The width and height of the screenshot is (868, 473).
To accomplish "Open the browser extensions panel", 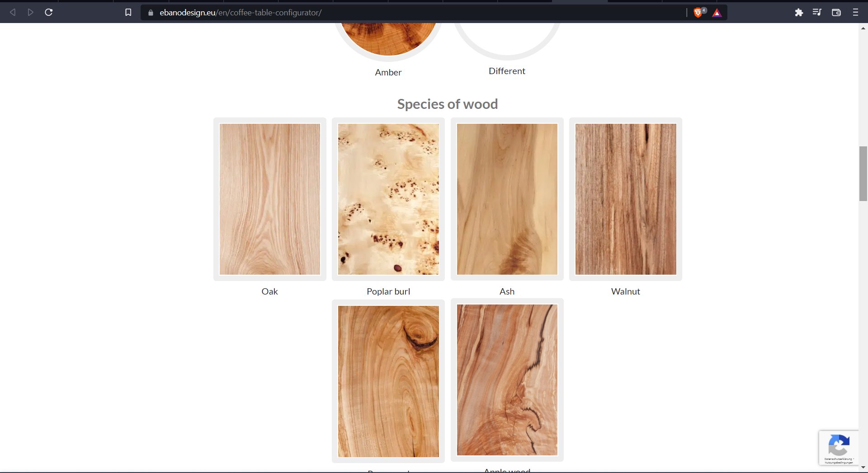I will pyautogui.click(x=799, y=12).
